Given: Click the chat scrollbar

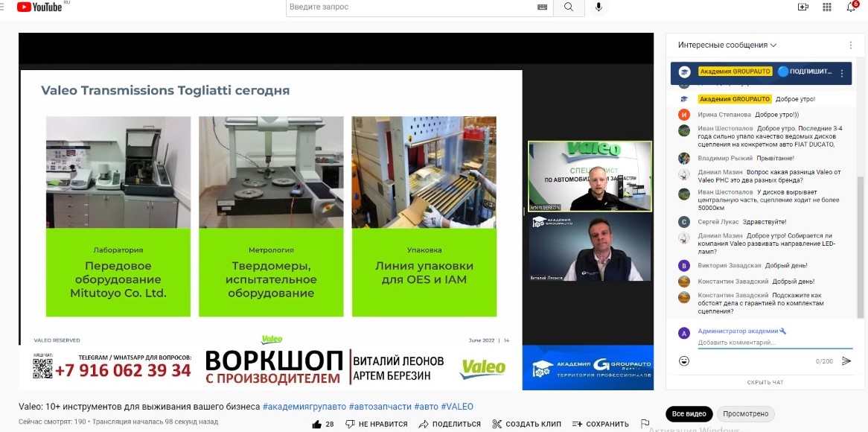Looking at the screenshot, I should [861, 247].
